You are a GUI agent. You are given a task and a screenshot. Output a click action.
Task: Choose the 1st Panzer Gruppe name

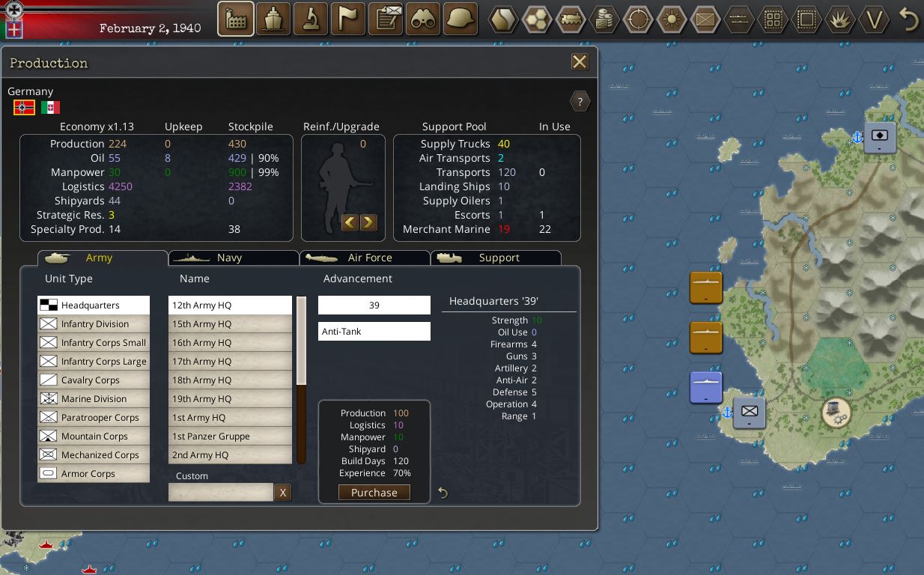(230, 436)
